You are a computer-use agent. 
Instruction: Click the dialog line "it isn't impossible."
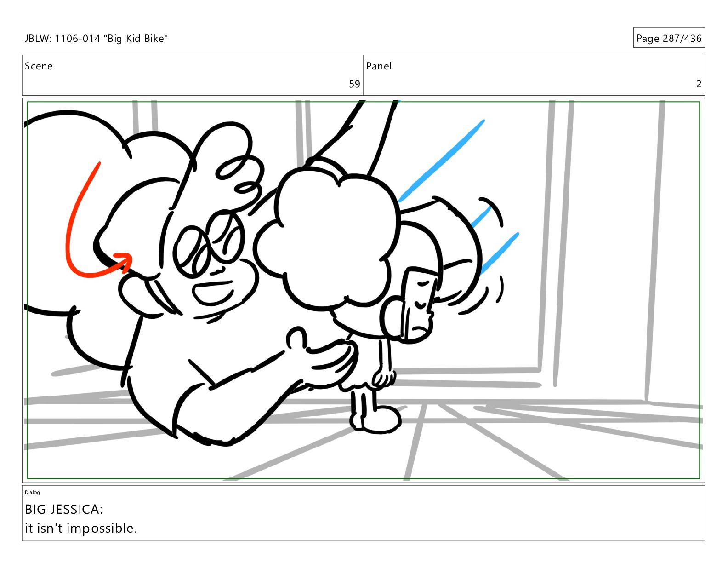click(x=81, y=528)
